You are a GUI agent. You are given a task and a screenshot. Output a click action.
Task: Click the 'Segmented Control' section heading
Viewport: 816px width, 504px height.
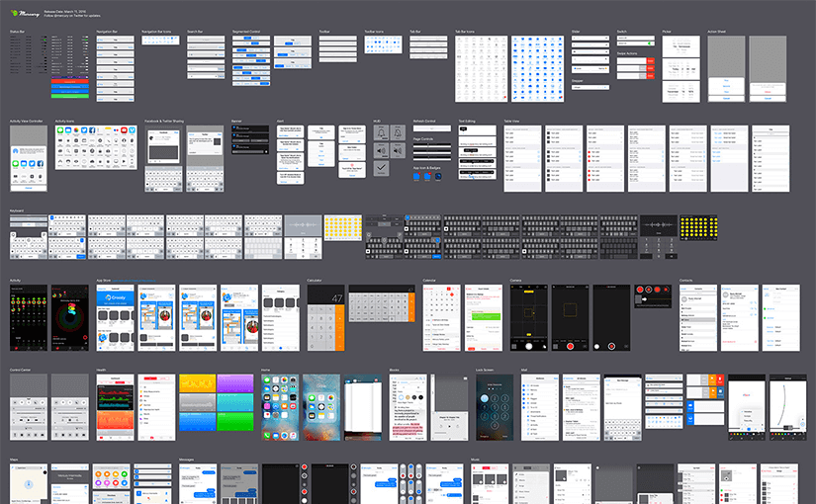[246, 32]
